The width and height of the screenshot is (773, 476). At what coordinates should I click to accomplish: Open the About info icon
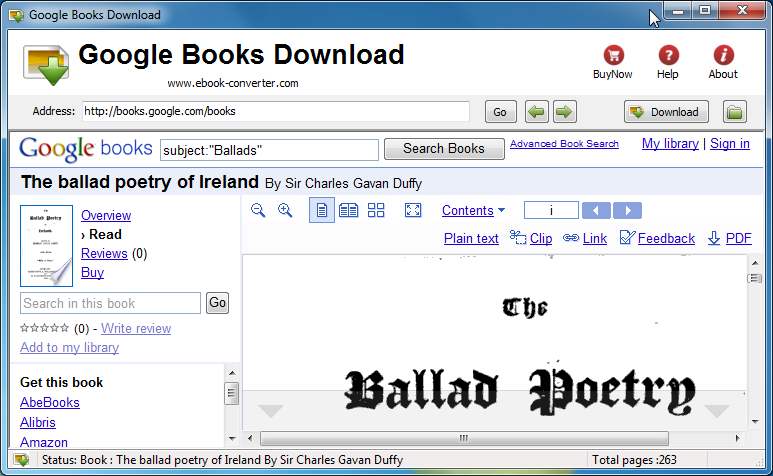click(x=723, y=55)
